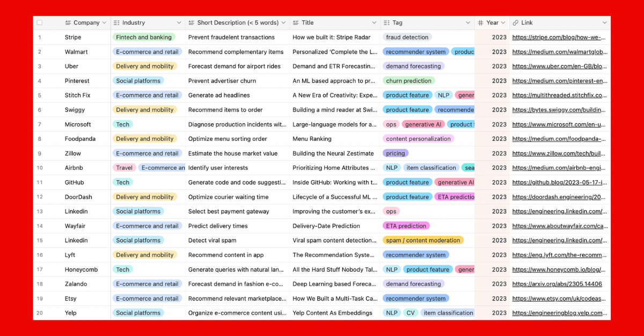644x336 pixels.
Task: Click the field type icon on Short Description column
Action: pyautogui.click(x=191, y=23)
